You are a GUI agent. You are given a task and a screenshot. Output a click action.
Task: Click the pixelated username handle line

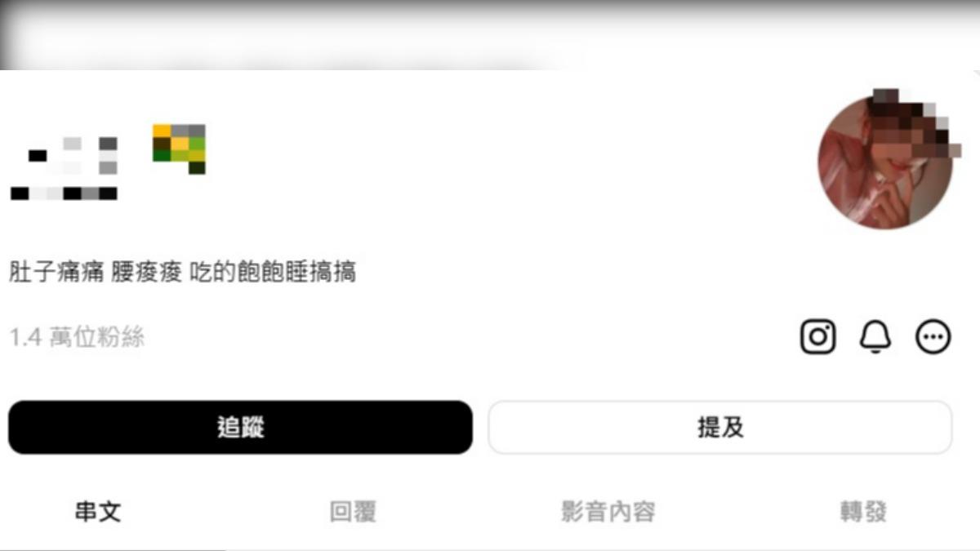64,193
